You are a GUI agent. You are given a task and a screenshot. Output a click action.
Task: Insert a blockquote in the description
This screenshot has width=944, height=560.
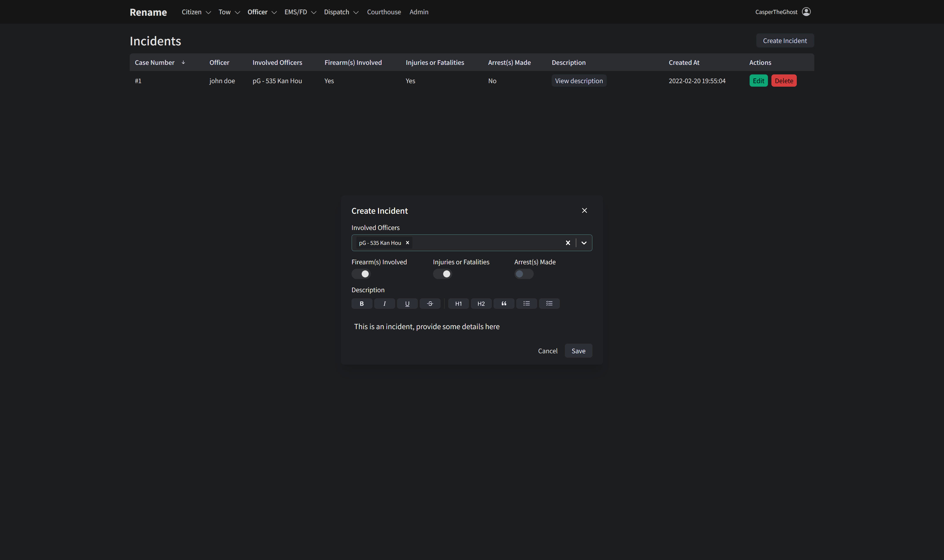click(x=504, y=303)
